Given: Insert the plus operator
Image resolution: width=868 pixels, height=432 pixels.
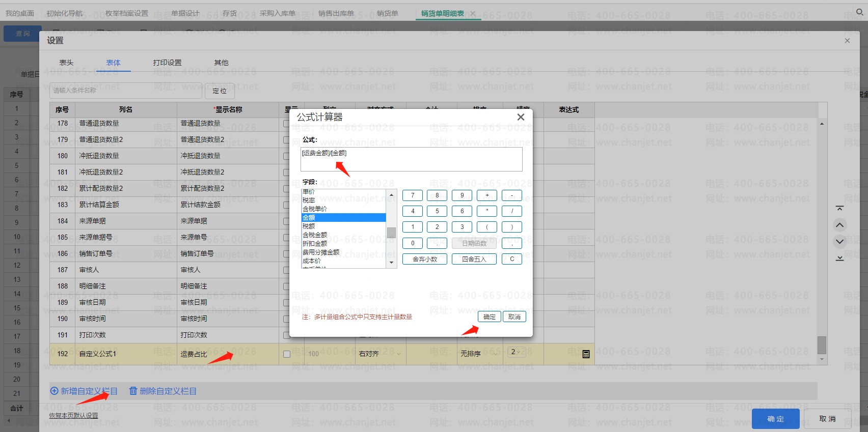Looking at the screenshot, I should (487, 195).
